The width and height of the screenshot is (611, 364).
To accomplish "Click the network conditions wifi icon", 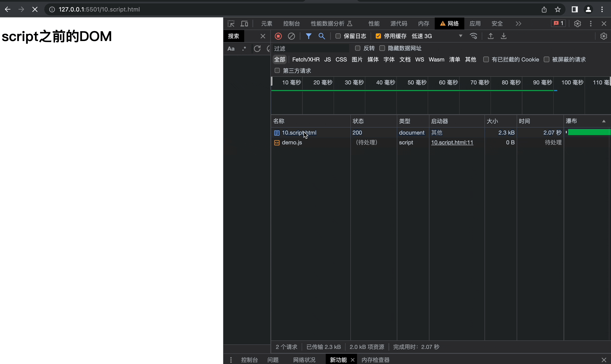I will pos(473,36).
